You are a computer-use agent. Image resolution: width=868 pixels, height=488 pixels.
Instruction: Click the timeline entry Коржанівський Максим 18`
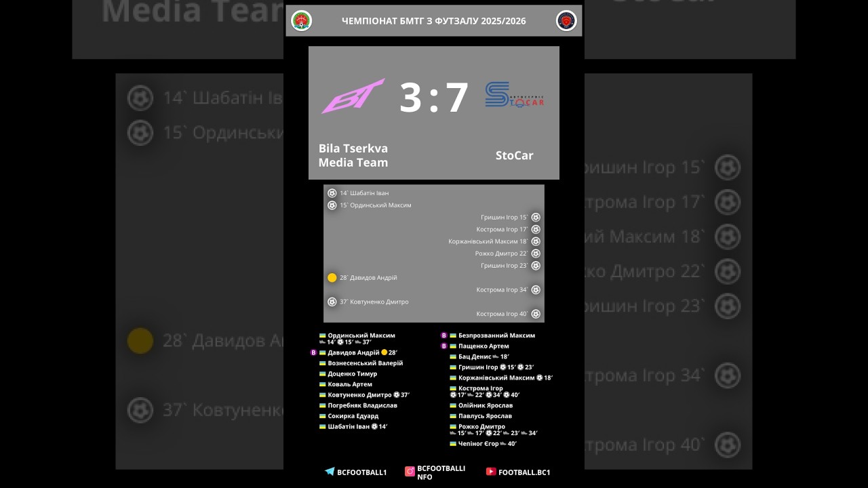(488, 241)
